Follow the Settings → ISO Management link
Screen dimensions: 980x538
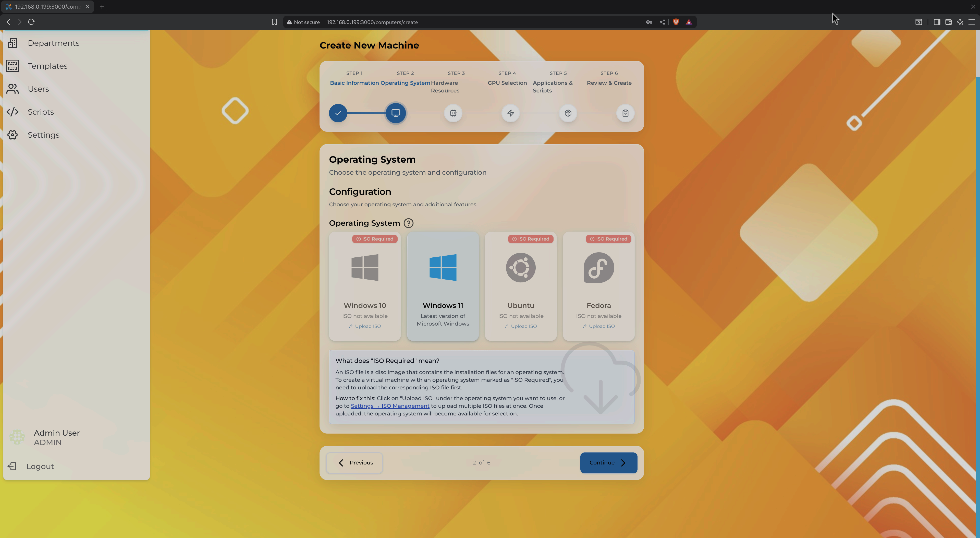[389, 406]
